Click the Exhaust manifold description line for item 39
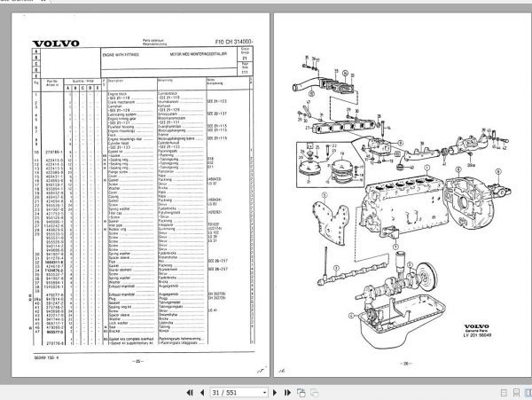The width and height of the screenshot is (532, 400). (x=121, y=294)
